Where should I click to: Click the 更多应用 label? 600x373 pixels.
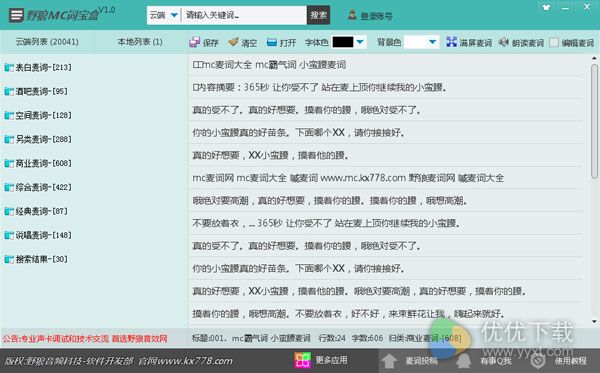pos(331,360)
